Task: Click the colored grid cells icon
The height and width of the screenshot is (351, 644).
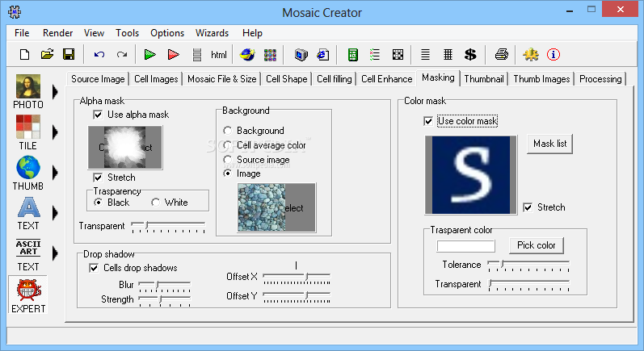Action: click(x=270, y=55)
